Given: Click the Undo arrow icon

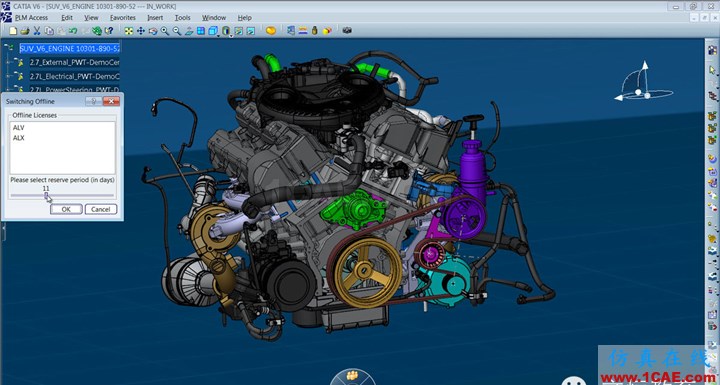Looking at the screenshot, I should [73, 31].
